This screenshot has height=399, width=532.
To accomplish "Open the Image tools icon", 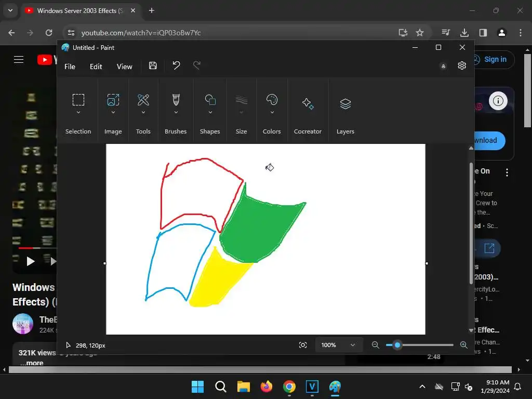I will point(113,100).
